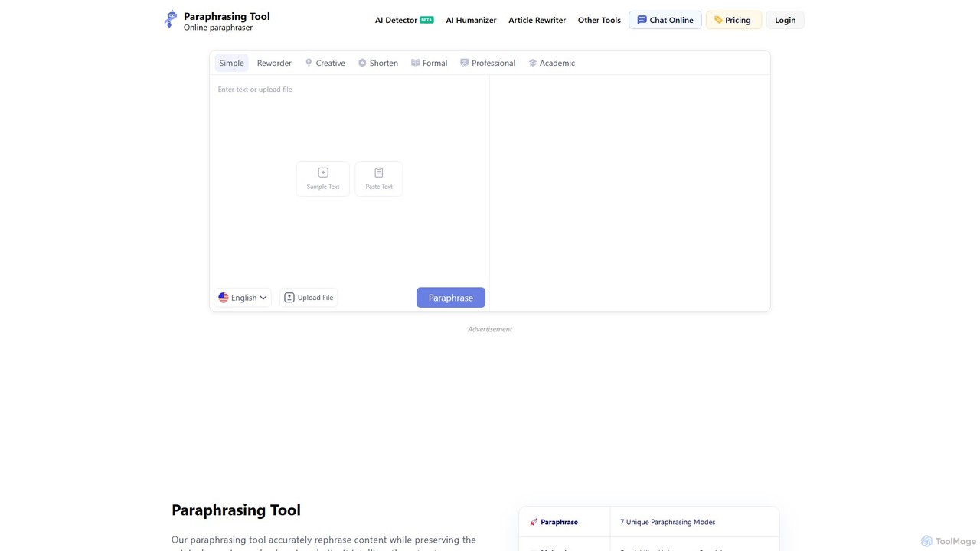Click the Formal mode book icon
The height and width of the screenshot is (551, 980).
[415, 63]
